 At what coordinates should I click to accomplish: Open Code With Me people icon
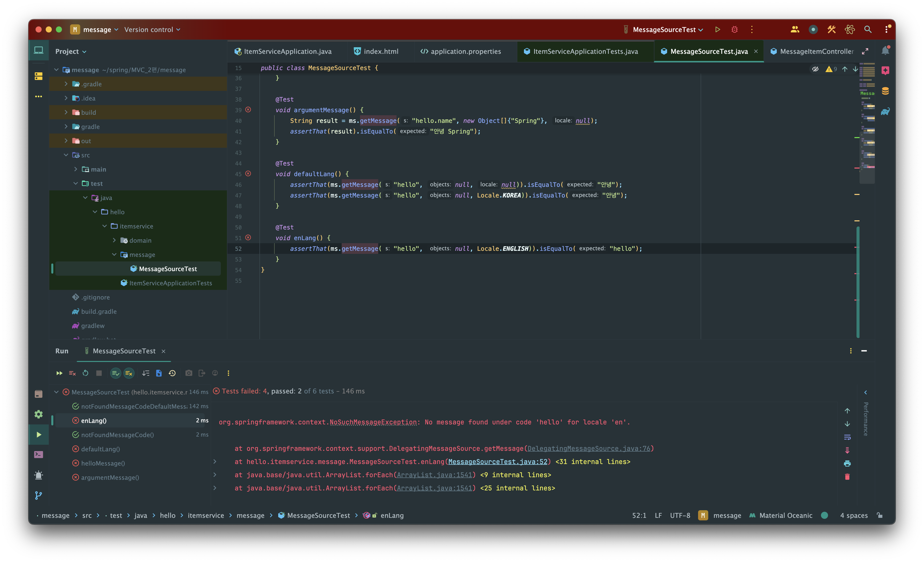[795, 29]
